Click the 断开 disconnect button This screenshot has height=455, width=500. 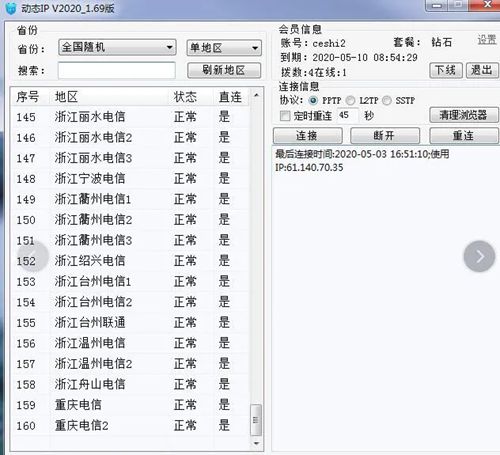click(385, 136)
